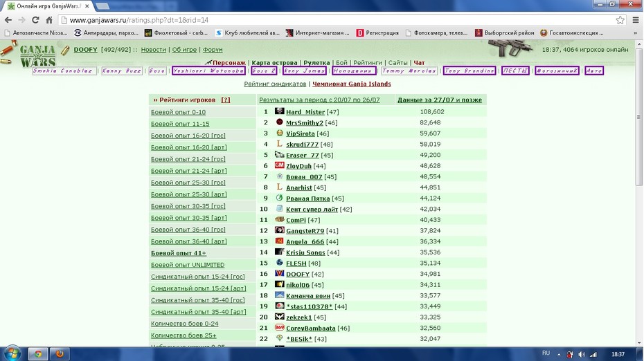The width and height of the screenshot is (644, 361).
Task: Open Госавтоинспекция bookmark
Action: [x=572, y=33]
